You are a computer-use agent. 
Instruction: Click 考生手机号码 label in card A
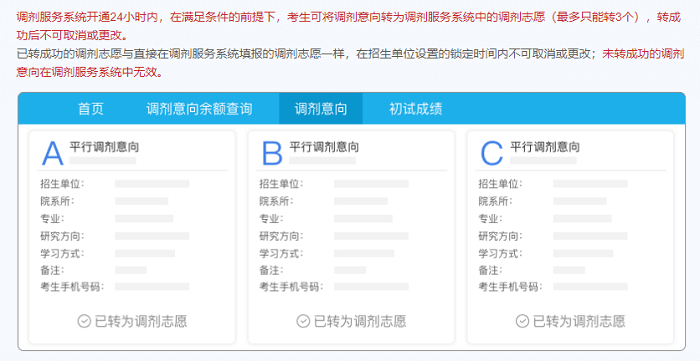(x=72, y=286)
